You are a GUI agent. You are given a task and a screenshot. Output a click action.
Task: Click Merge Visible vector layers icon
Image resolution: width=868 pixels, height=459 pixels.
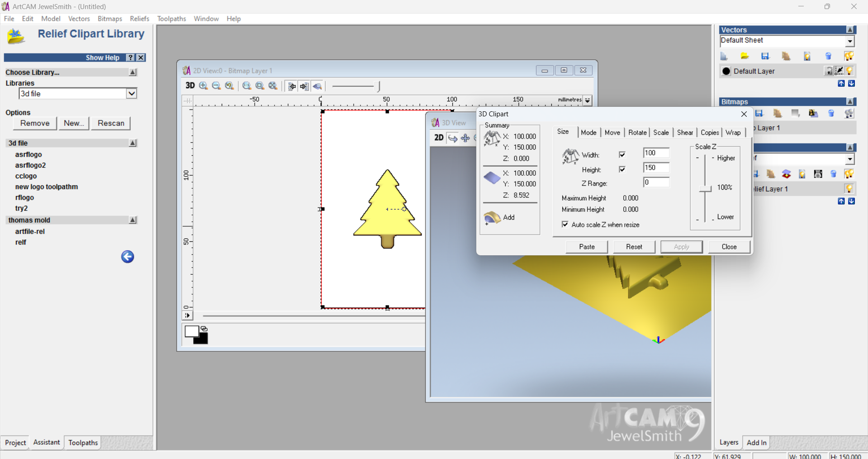click(786, 56)
